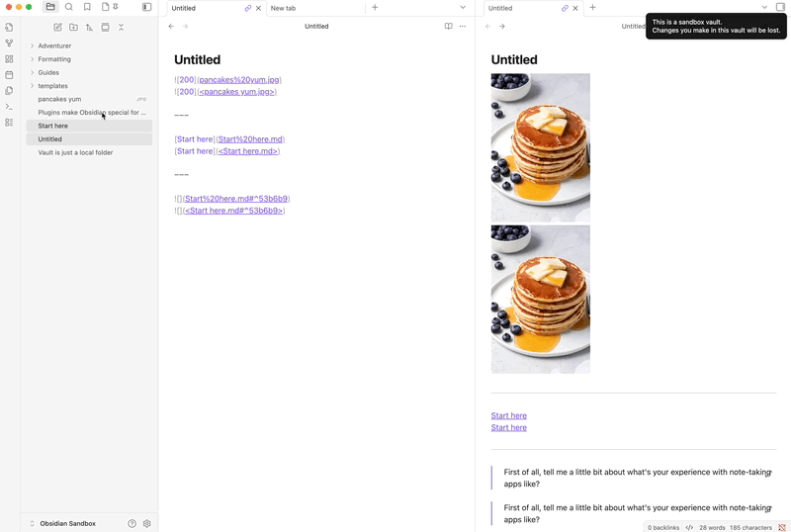791x532 pixels.
Task: Open the bookmarks pane
Action: coord(87,7)
